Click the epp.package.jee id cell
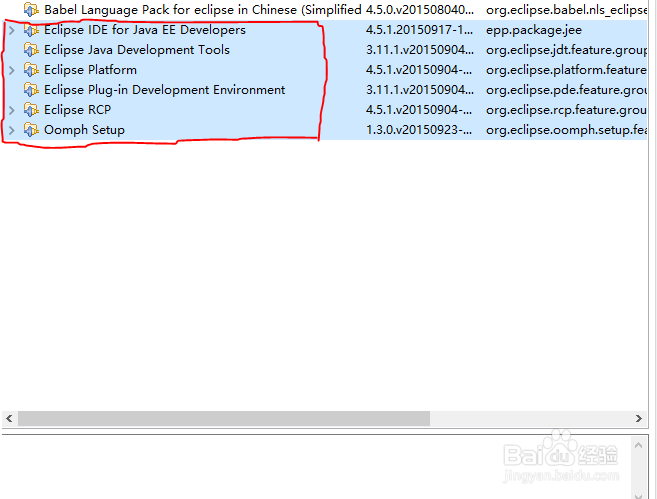This screenshot has width=657, height=499. [534, 30]
